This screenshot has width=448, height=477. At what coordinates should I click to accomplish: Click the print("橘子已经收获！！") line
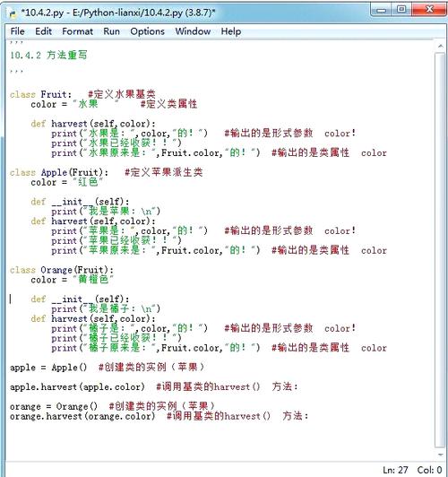[x=116, y=338]
